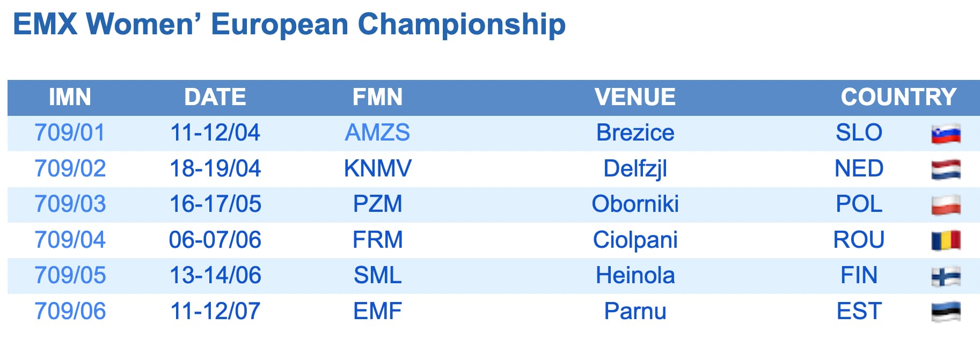This screenshot has width=980, height=339.
Task: Click the COUNTRY column header
Action: pos(898,98)
